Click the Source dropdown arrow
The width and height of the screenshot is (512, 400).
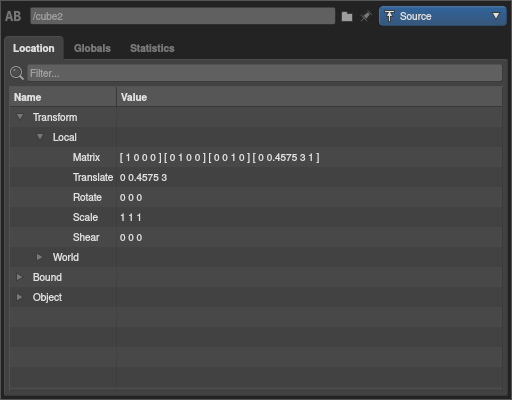(496, 16)
